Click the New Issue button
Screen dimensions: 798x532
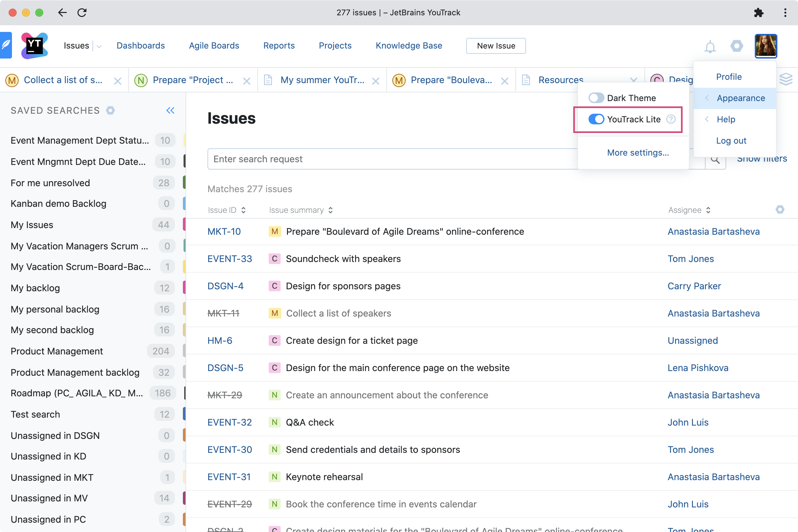tap(496, 46)
